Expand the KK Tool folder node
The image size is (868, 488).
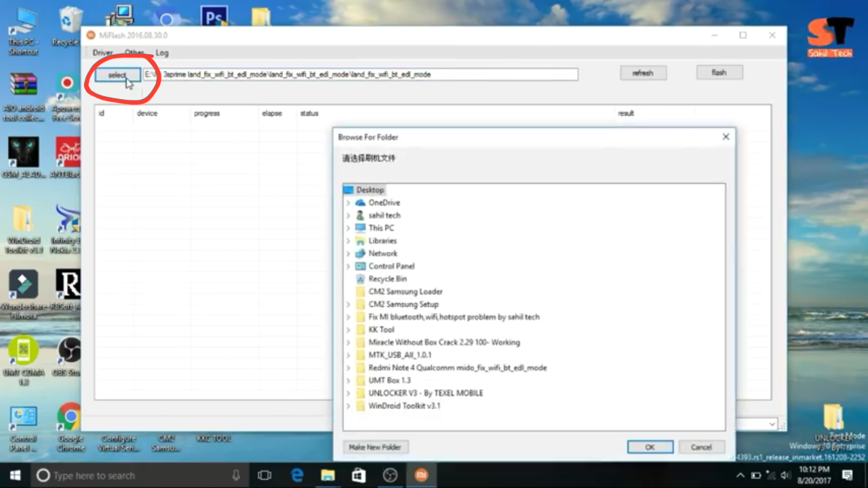(x=349, y=329)
